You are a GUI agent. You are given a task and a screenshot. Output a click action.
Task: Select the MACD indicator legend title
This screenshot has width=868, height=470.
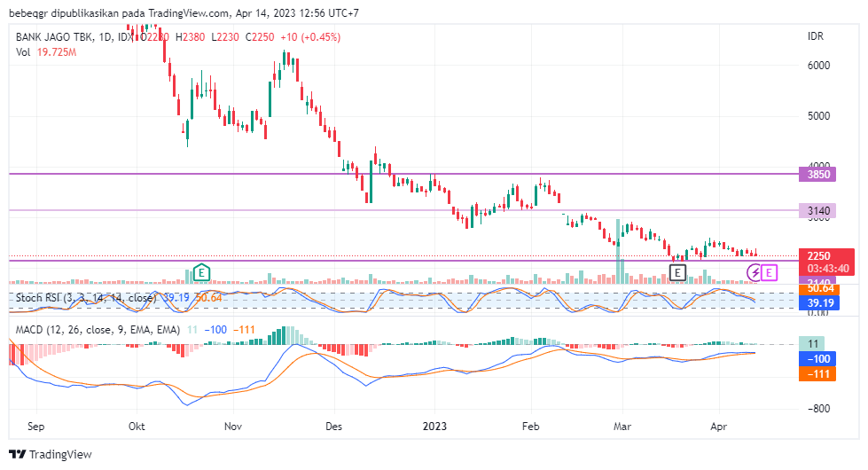(98, 330)
